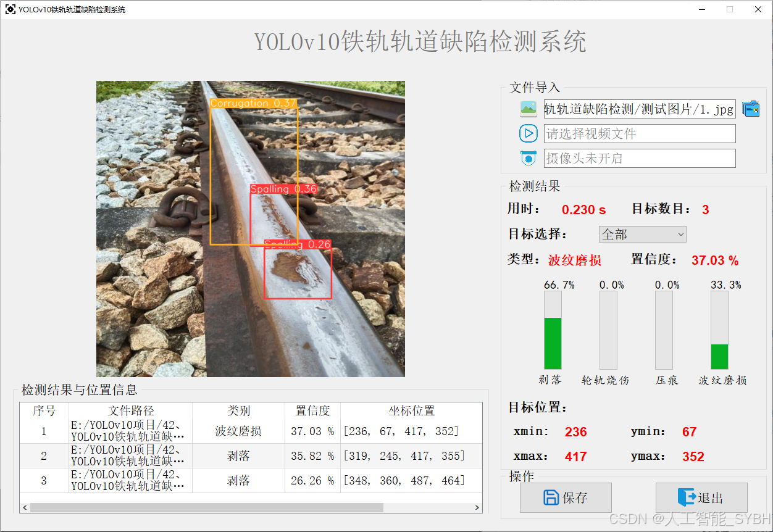This screenshot has height=532, width=773.
Task: Select row number 1 cell in table
Action: pos(44,431)
